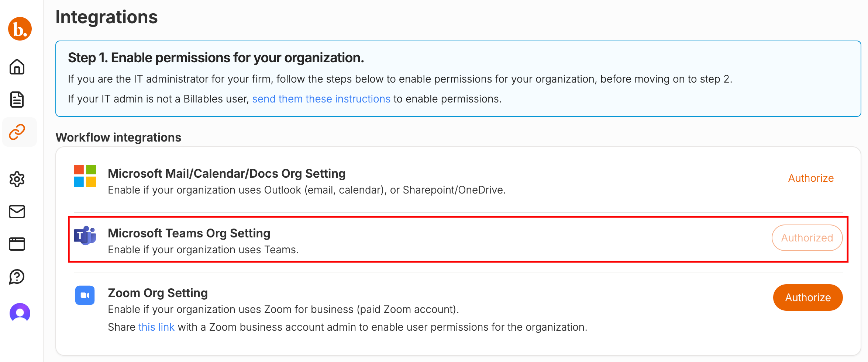The width and height of the screenshot is (868, 362).
Task: Authorize Microsoft Mail/Calendar/Docs Org Setting
Action: coord(811,178)
